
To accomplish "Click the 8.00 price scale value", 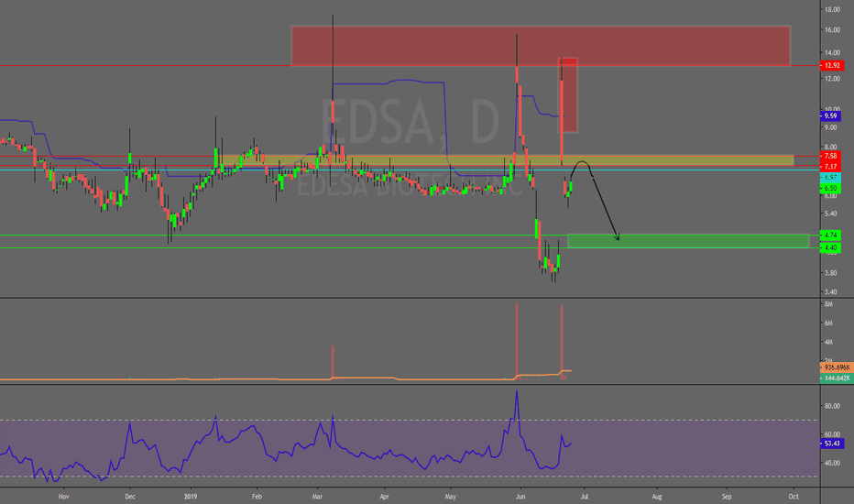I will [830, 148].
